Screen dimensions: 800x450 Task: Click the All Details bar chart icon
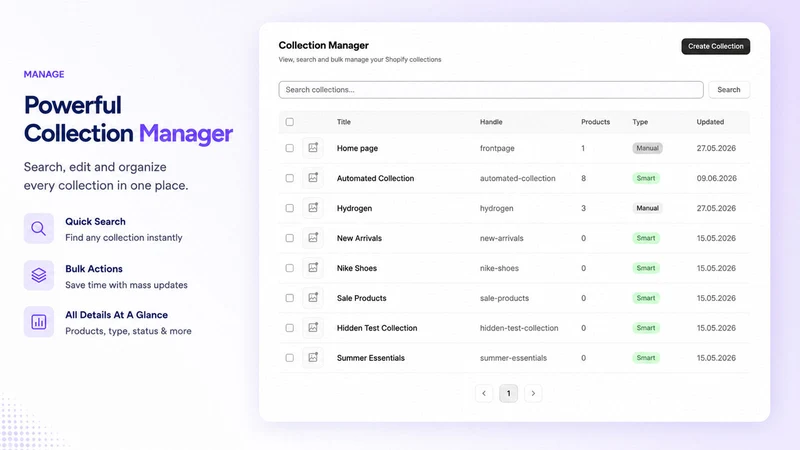39,322
